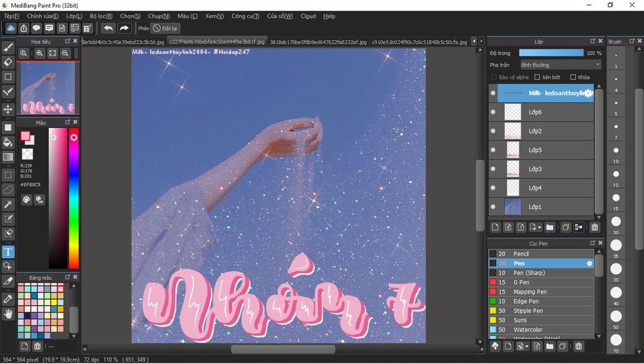Delete the selected layer with trash icon

[x=594, y=227]
